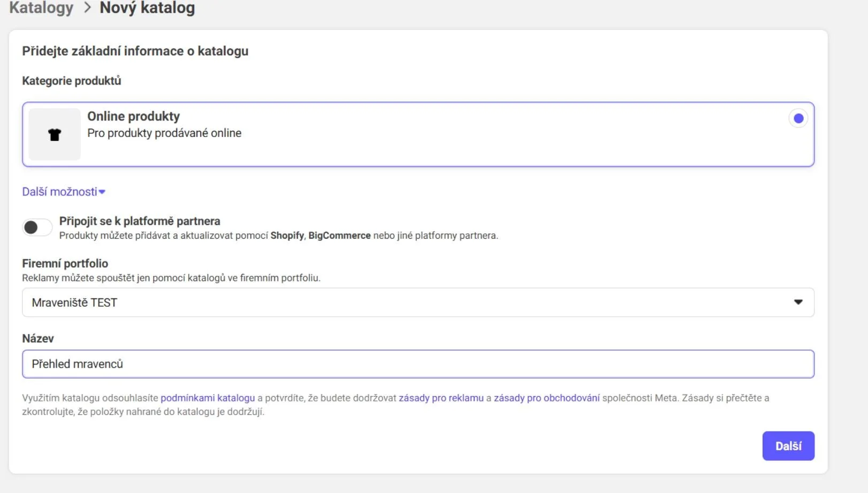Open the podmínkami katalogu link
This screenshot has width=868, height=493.
click(208, 398)
